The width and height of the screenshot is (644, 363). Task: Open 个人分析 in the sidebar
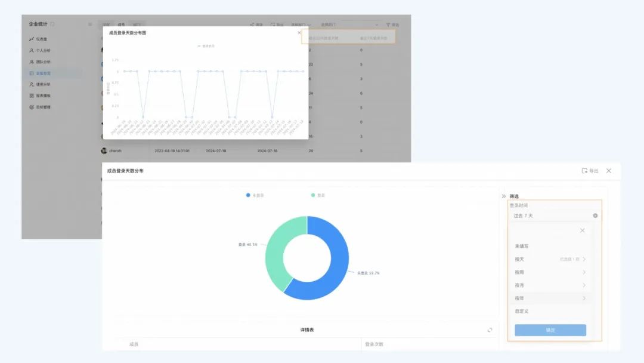coord(43,50)
